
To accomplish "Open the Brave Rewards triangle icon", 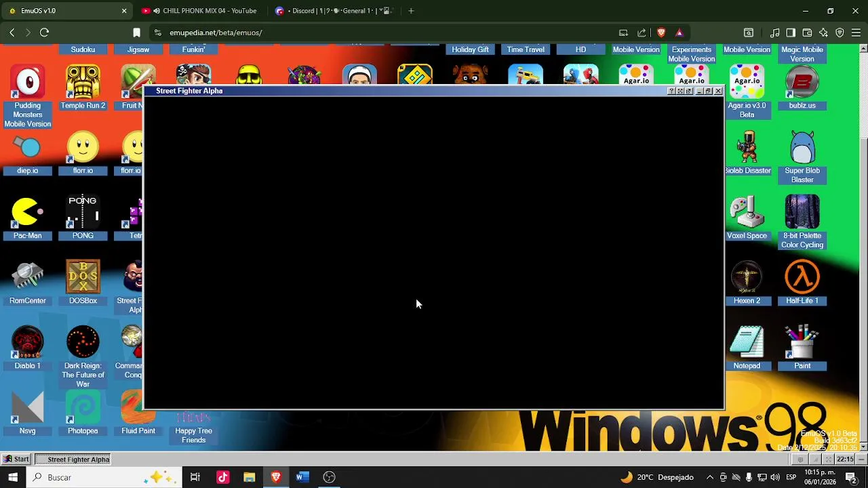I will tap(679, 33).
